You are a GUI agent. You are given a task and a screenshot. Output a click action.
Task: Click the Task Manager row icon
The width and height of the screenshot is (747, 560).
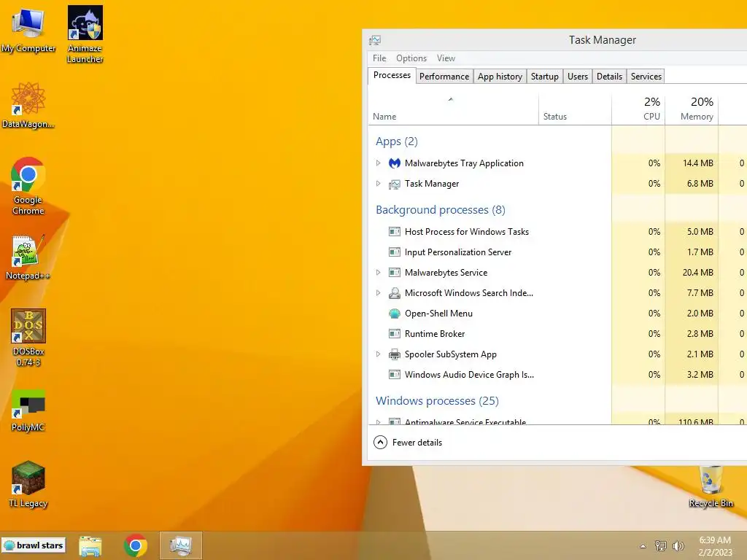click(395, 184)
